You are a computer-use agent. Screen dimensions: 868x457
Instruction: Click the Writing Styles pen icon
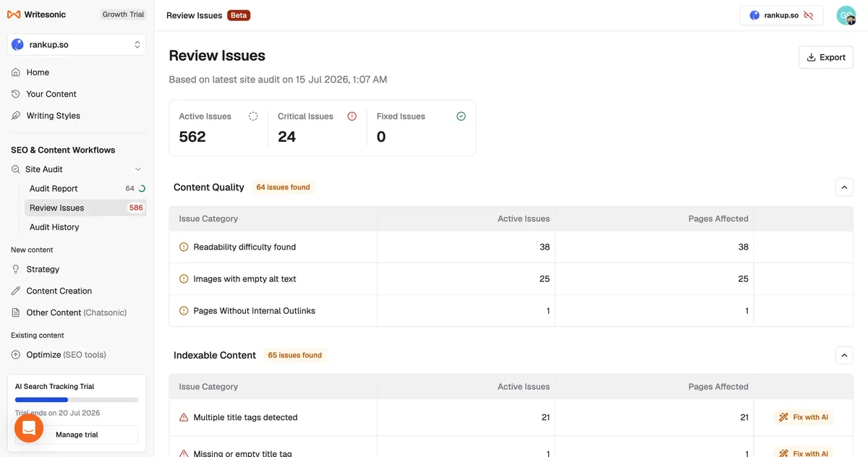click(16, 116)
